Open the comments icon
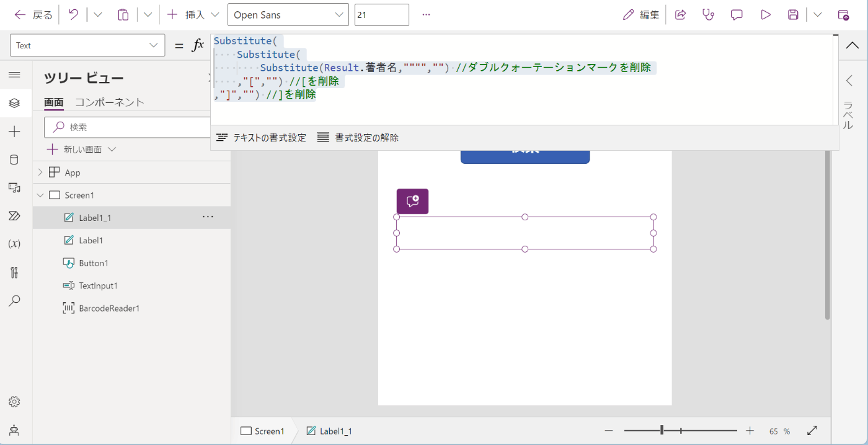Image resolution: width=868 pixels, height=445 pixels. click(737, 15)
